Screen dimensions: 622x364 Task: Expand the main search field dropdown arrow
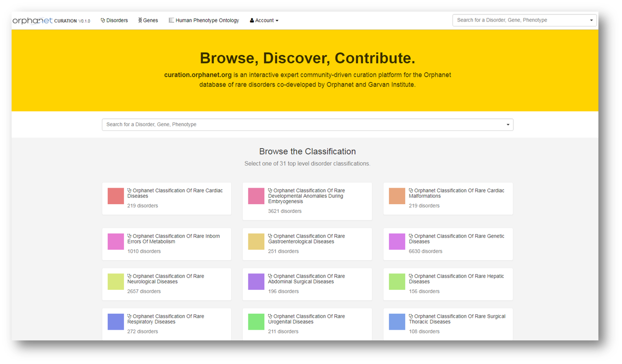[508, 124]
